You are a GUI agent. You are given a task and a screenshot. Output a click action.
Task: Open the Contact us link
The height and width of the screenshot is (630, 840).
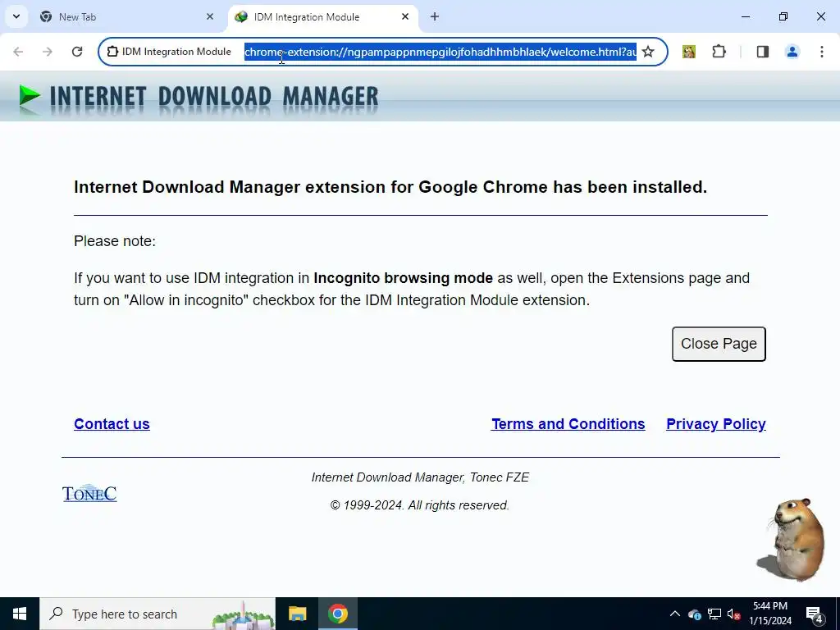coord(112,424)
